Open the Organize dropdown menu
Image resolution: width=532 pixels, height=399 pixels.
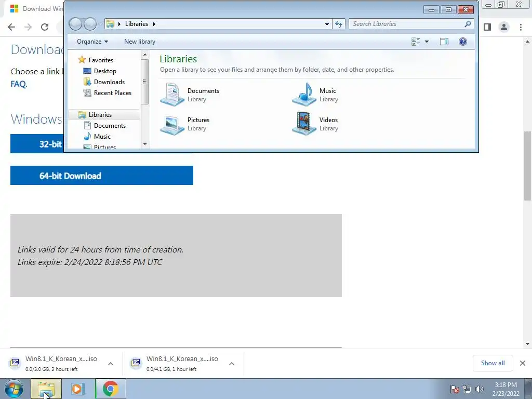click(92, 42)
